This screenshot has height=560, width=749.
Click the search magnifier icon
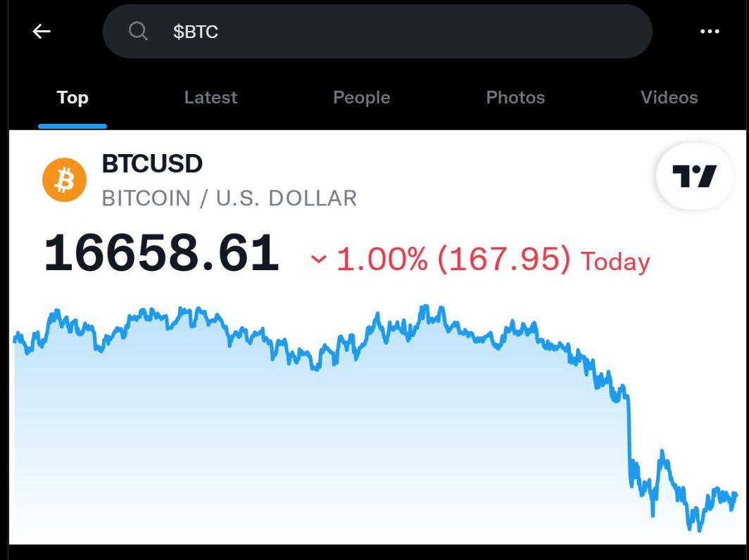point(138,31)
